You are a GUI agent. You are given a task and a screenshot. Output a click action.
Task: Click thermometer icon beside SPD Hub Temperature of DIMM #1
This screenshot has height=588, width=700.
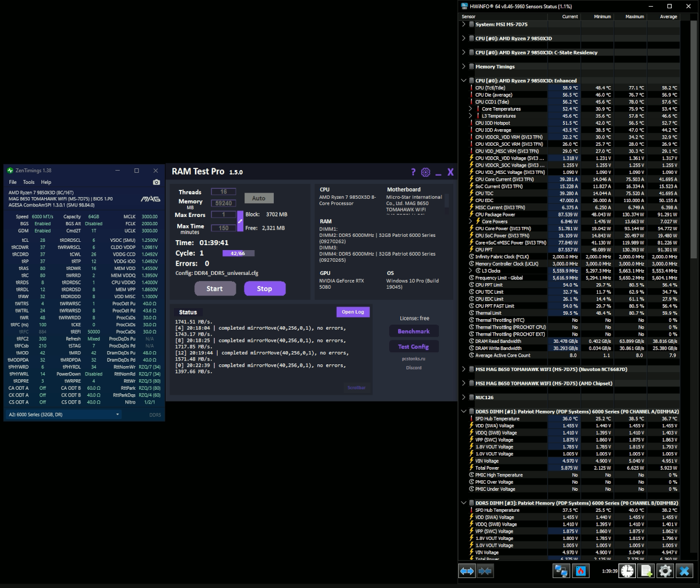[x=471, y=419]
